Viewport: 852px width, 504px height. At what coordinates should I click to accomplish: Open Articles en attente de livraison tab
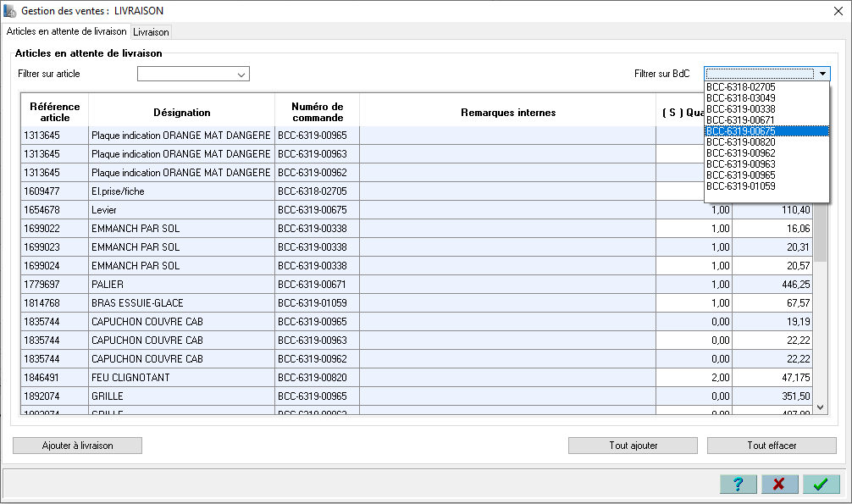[66, 31]
